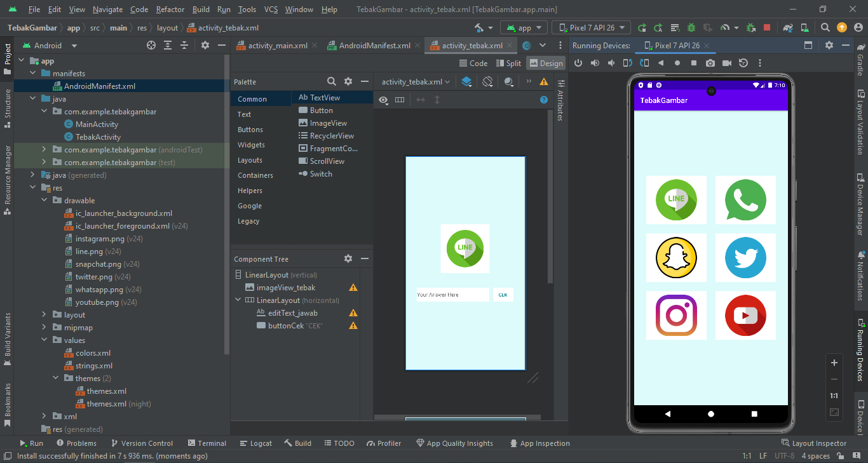Click the emulator volume down icon
This screenshot has height=463, width=868.
(611, 63)
